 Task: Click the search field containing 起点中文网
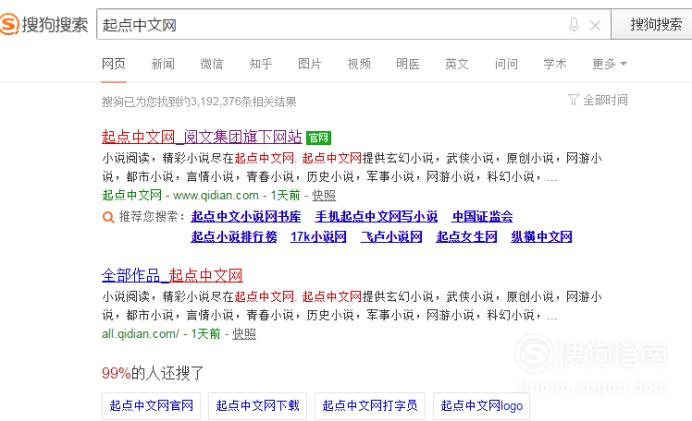tap(353, 25)
